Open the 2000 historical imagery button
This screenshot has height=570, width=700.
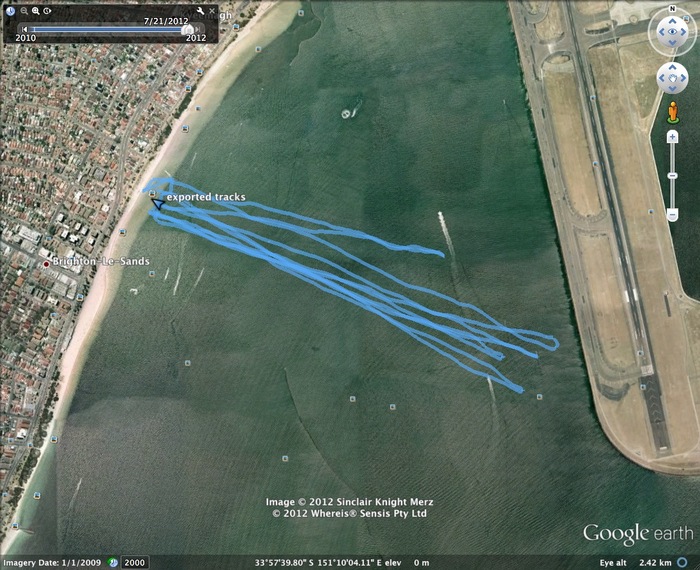coord(134,562)
